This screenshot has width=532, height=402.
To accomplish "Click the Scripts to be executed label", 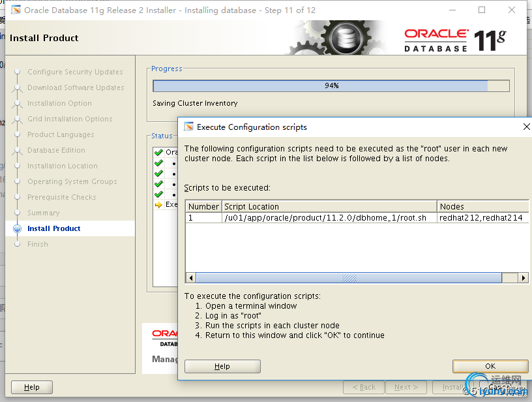I will [x=227, y=188].
